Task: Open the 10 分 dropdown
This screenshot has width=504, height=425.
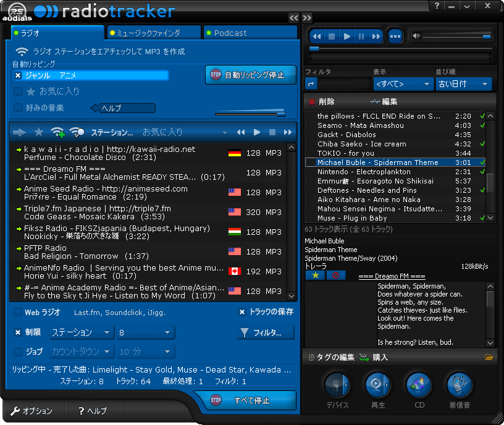Action: (x=146, y=351)
